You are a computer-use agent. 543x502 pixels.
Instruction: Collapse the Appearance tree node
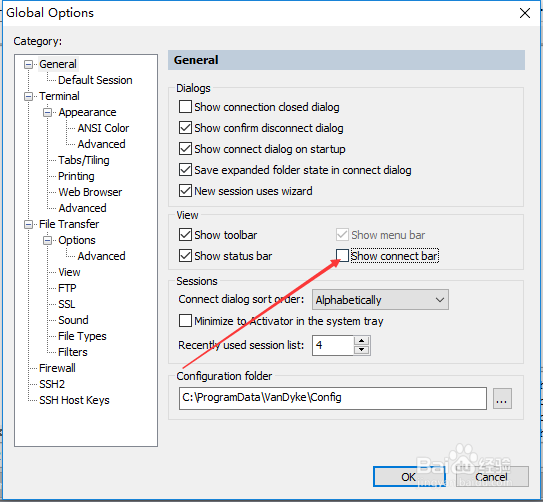[x=47, y=113]
